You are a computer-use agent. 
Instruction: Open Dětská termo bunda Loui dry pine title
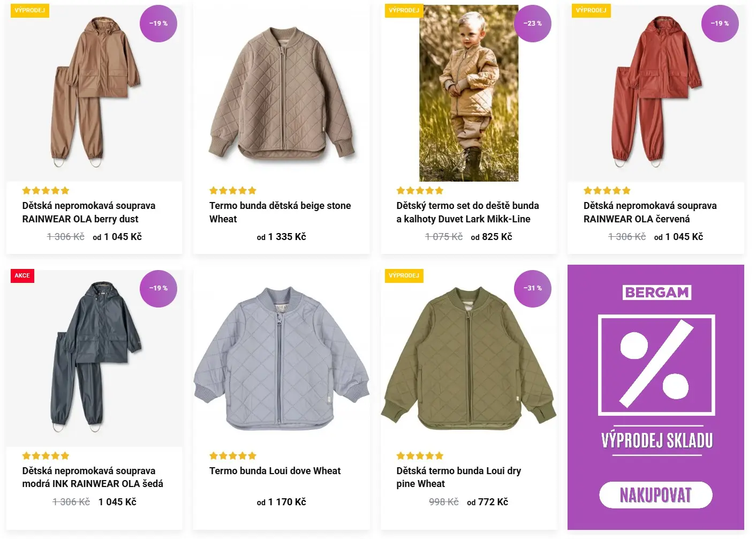(458, 477)
